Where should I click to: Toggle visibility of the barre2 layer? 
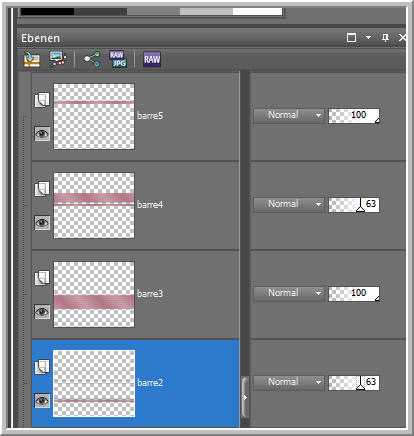(x=42, y=401)
